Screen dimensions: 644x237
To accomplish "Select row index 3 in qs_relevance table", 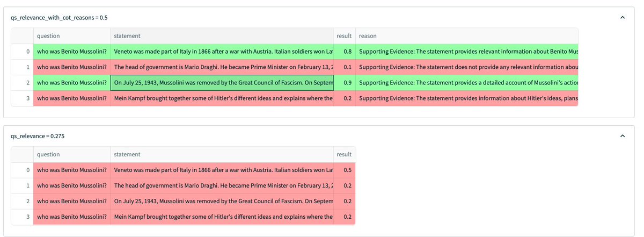I will tap(22, 217).
